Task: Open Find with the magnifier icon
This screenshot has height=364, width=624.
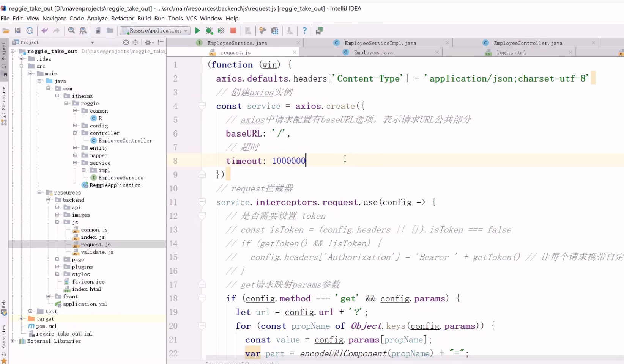Action: point(71,31)
